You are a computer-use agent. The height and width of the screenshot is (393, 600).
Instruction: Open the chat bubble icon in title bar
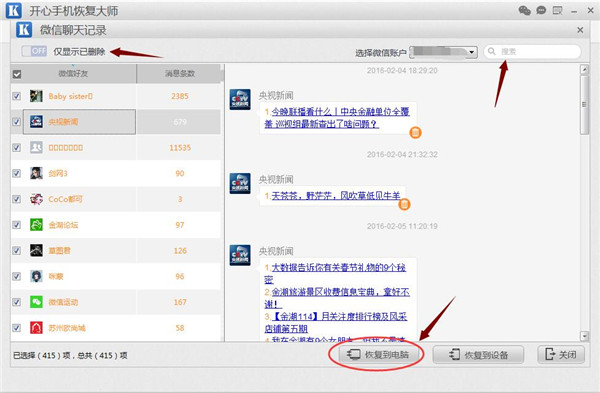tap(541, 10)
